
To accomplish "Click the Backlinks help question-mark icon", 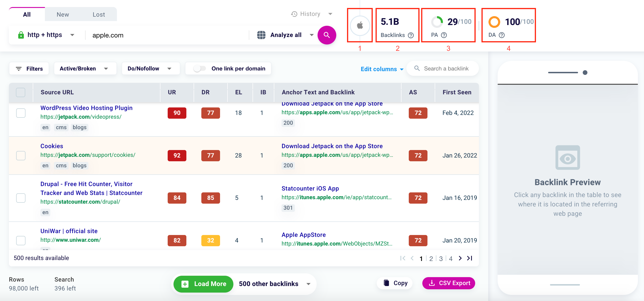I will [411, 35].
